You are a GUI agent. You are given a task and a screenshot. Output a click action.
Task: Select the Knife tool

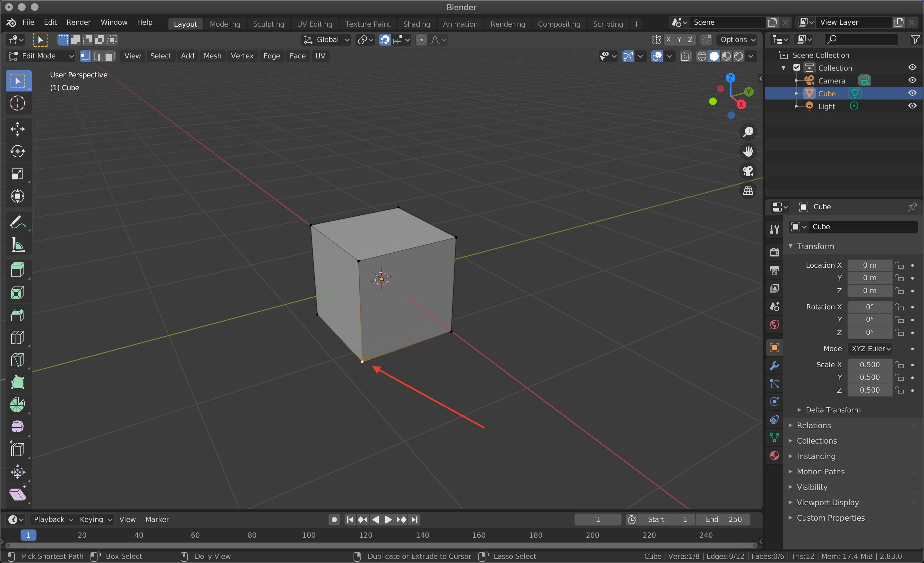pos(18,360)
